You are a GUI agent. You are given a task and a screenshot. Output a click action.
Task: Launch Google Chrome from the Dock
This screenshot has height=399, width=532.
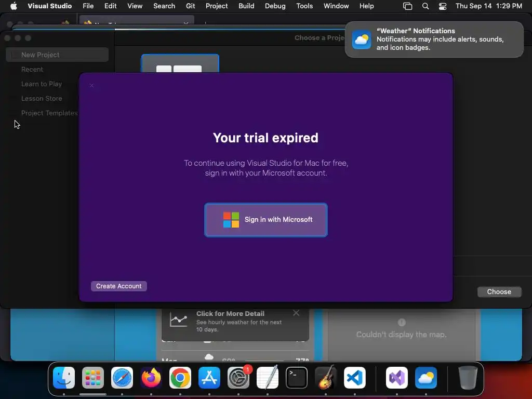(180, 378)
